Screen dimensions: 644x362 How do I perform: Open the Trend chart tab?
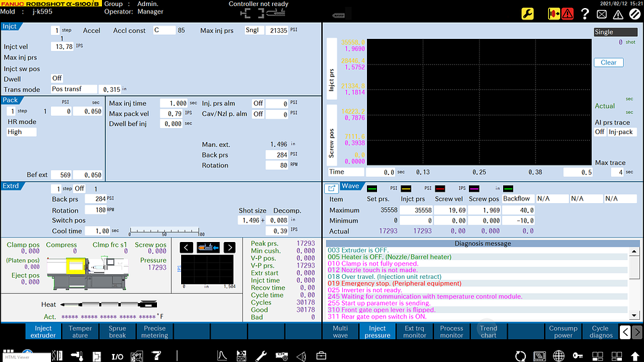[x=488, y=332]
